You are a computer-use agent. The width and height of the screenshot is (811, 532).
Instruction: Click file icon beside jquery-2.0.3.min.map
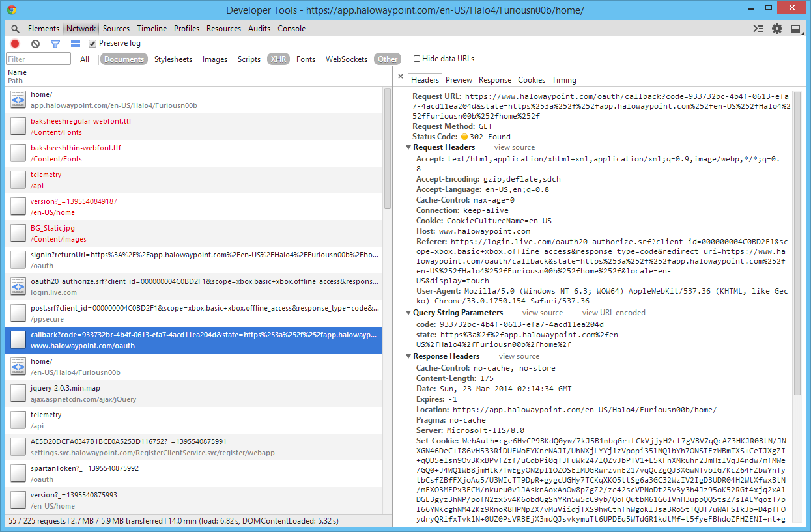tap(18, 393)
